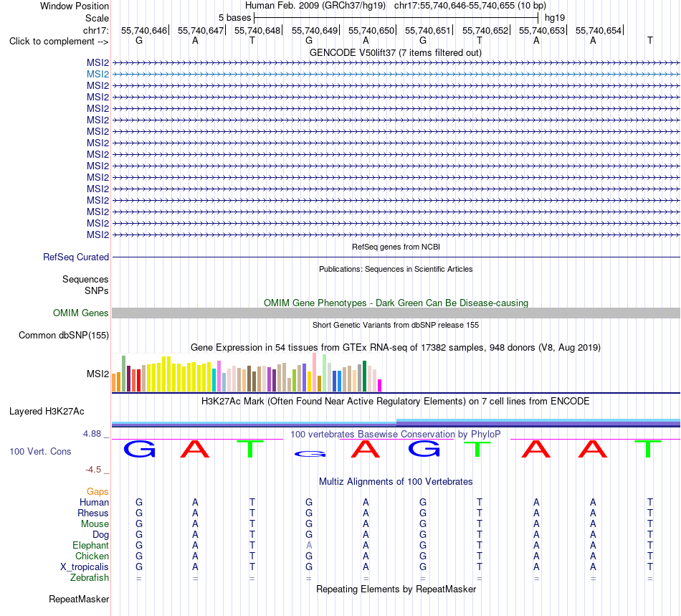The height and width of the screenshot is (616, 681).
Task: Click the Layered H3K27Ac label
Action: [47, 412]
